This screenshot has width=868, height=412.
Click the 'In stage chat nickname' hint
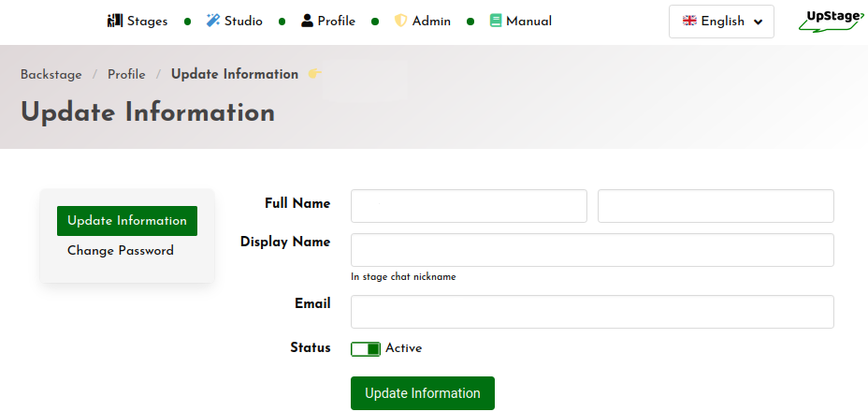403,277
